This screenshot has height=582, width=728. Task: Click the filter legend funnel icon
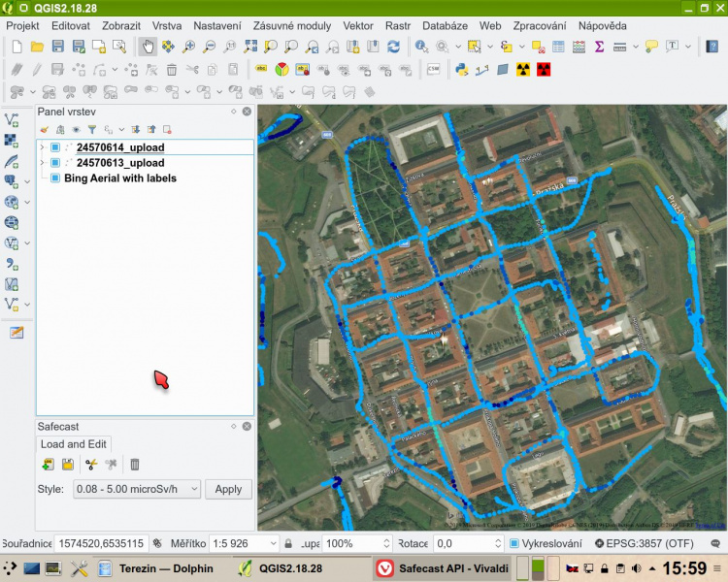click(92, 129)
